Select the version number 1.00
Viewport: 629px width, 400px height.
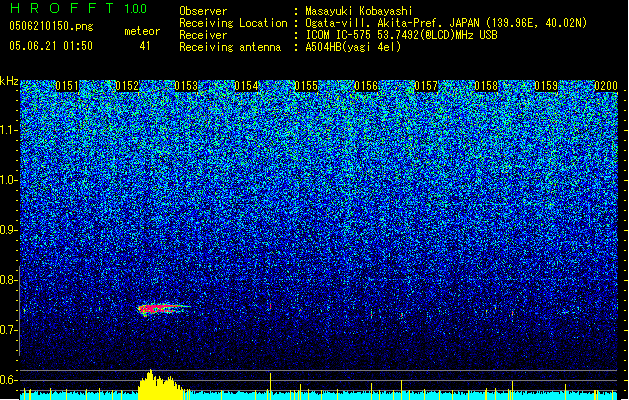(x=136, y=9)
